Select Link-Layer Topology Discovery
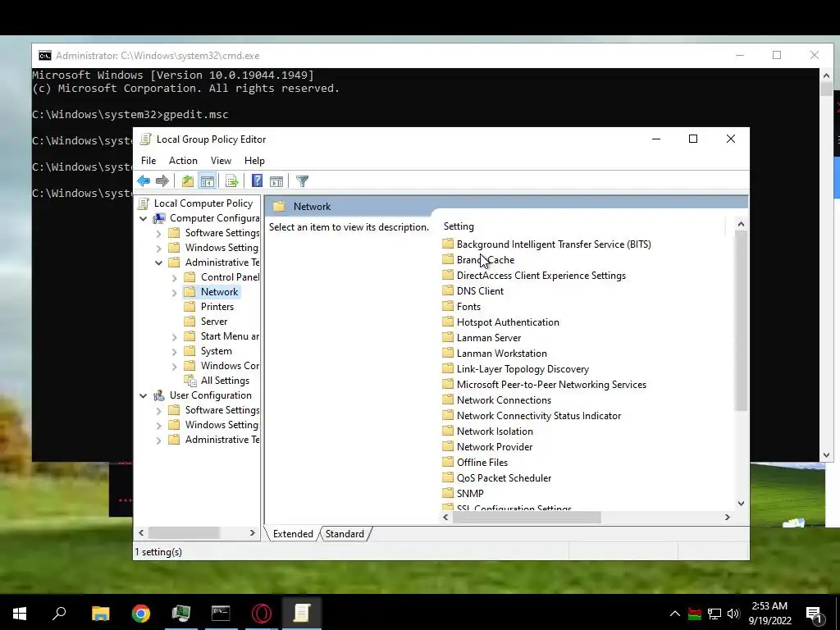 pyautogui.click(x=523, y=368)
